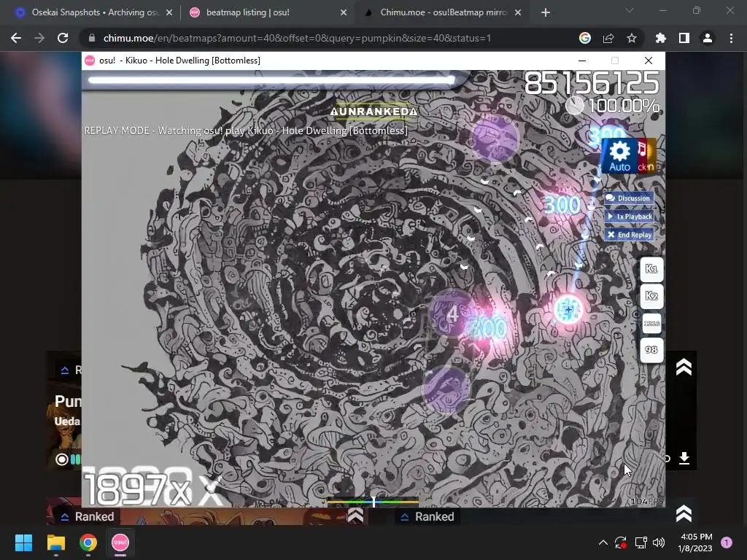
Task: Click the K1 key counter
Action: tap(651, 269)
